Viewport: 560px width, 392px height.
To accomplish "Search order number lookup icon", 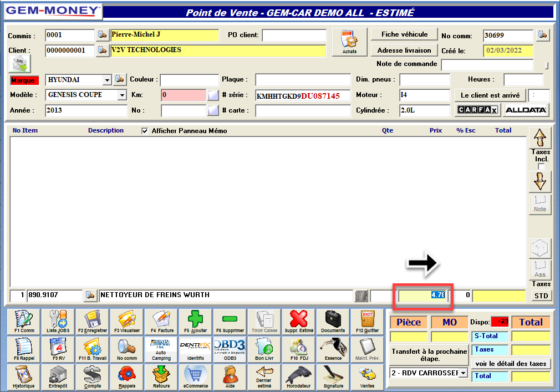I will [542, 35].
